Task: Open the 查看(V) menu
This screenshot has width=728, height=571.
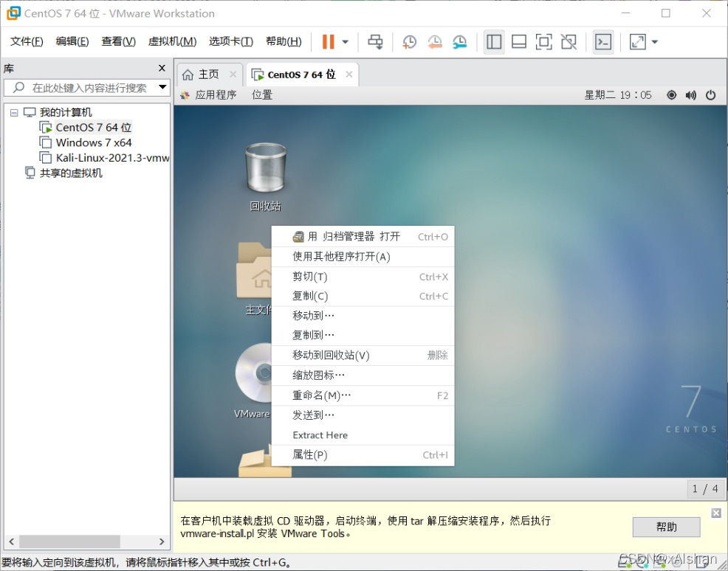Action: (118, 41)
